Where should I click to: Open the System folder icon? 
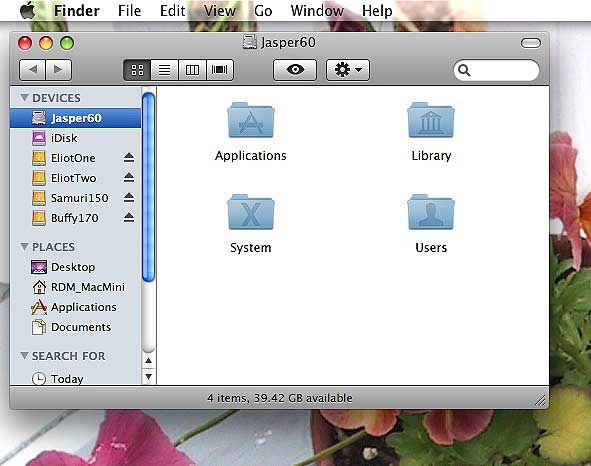click(251, 212)
